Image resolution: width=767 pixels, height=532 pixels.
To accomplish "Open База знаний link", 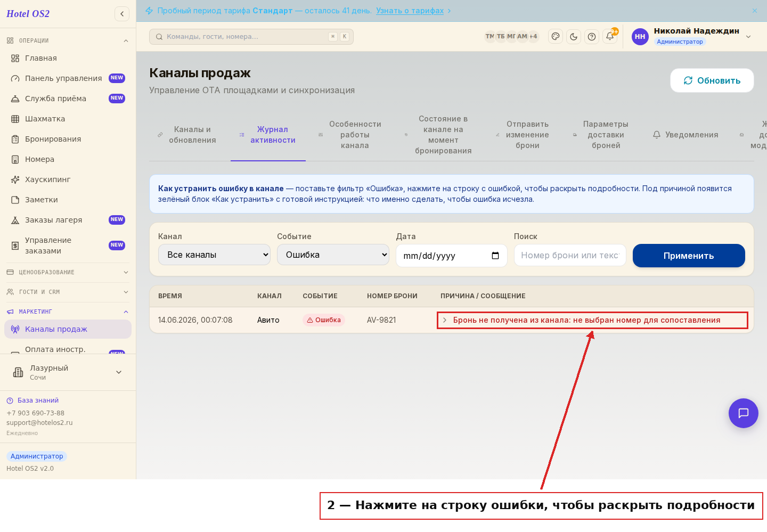I will (38, 400).
